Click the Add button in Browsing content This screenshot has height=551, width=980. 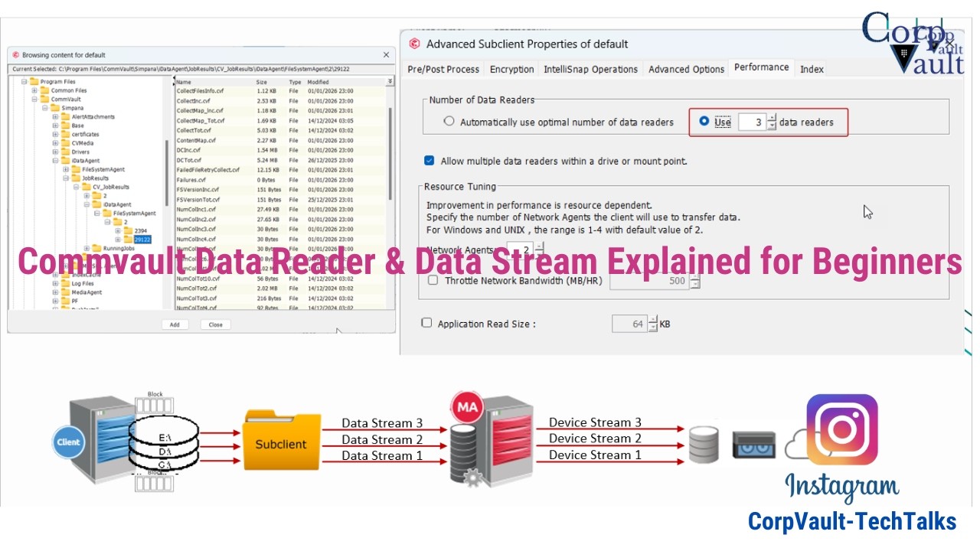(175, 324)
